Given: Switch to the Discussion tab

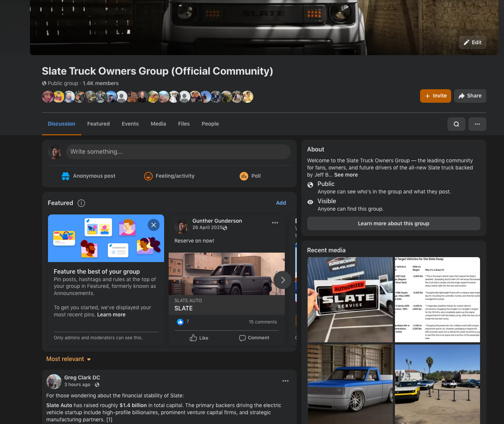Looking at the screenshot, I should pyautogui.click(x=61, y=124).
